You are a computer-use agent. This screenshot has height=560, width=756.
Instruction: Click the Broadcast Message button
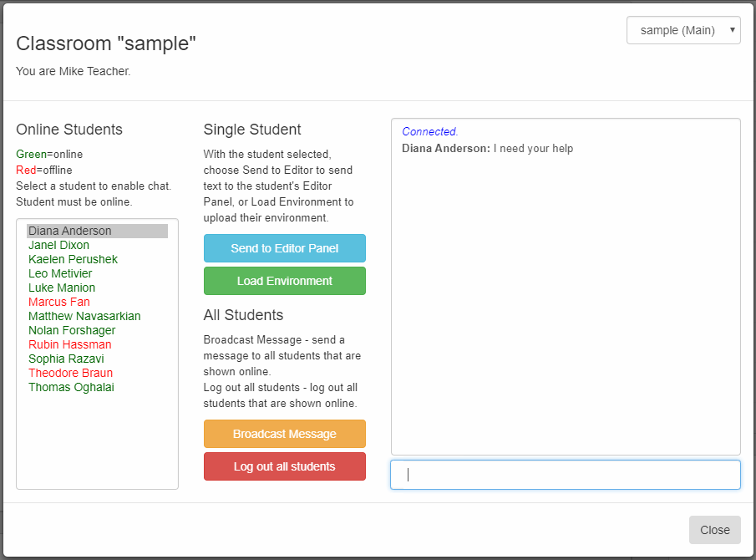click(x=284, y=434)
